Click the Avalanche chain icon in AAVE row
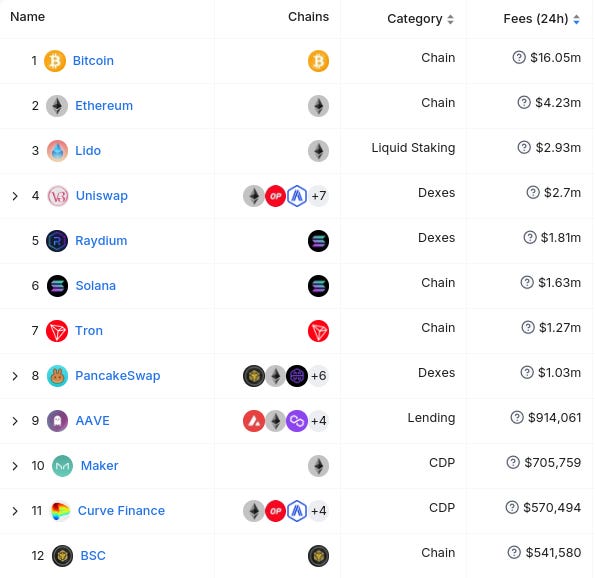The image size is (595, 578). (254, 421)
